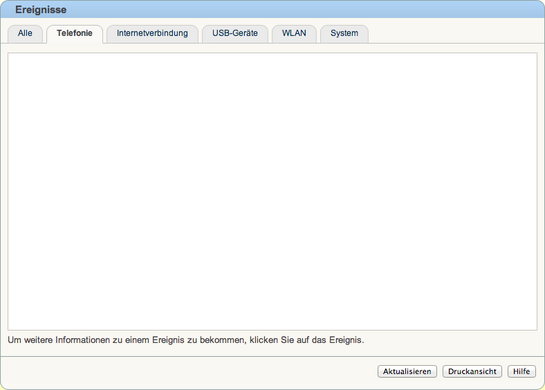Open the Druckansicht print view
This screenshot has width=545, height=390.
[472, 371]
